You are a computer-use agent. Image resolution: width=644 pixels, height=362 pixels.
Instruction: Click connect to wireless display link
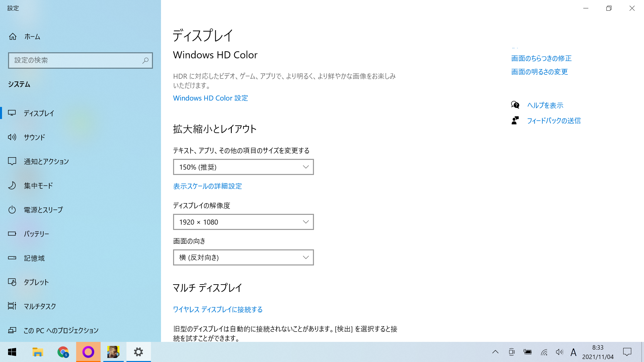218,310
